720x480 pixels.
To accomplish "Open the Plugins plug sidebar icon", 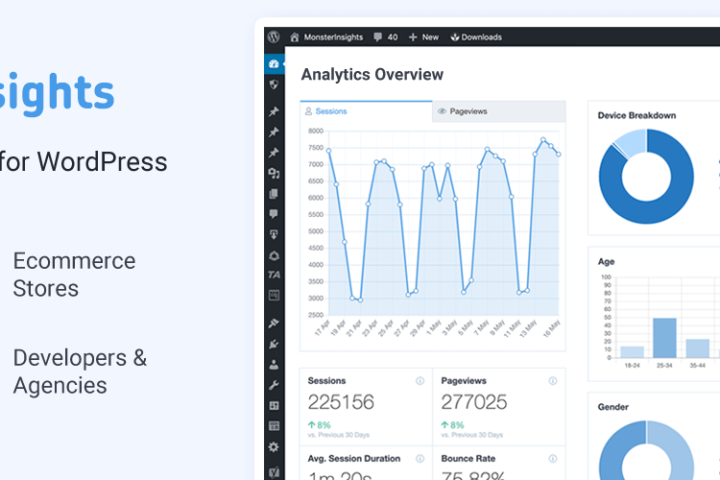I will click(274, 344).
